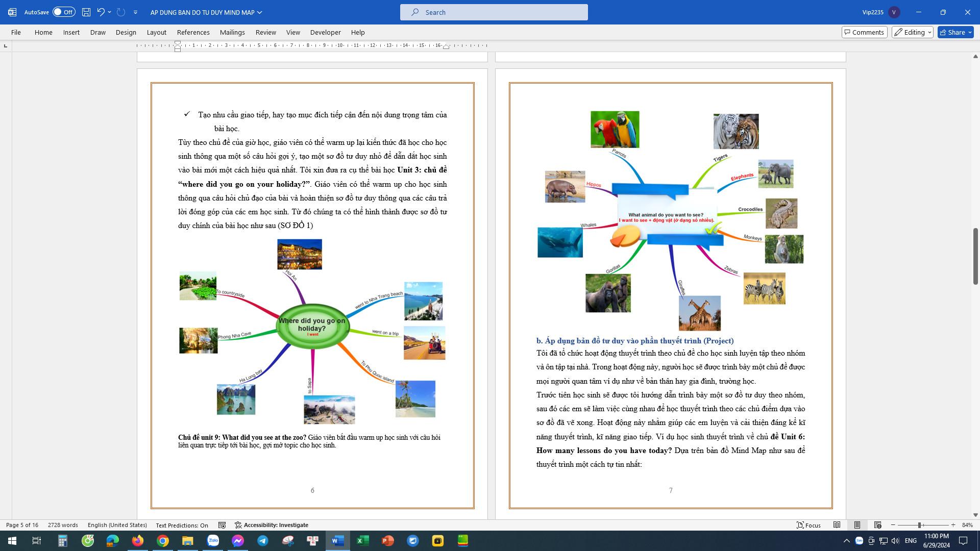Screen dimensions: 980x551
Task: Click in the Search box
Action: tap(494, 12)
